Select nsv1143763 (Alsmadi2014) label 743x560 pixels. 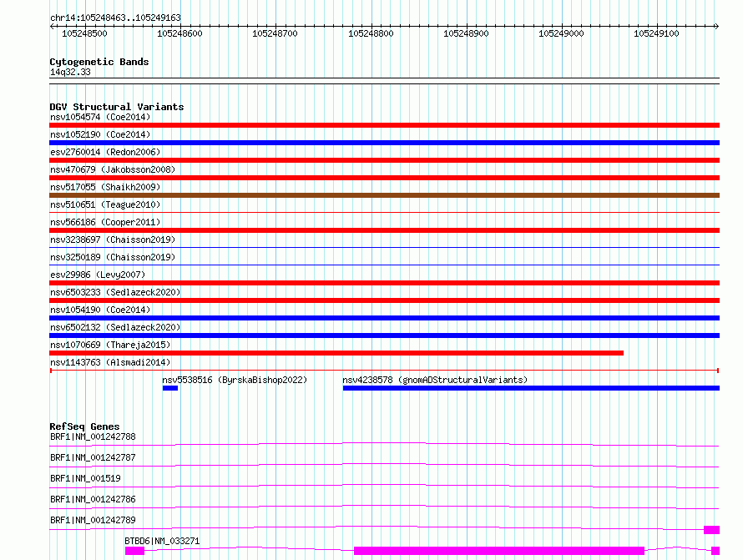pyautogui.click(x=110, y=362)
